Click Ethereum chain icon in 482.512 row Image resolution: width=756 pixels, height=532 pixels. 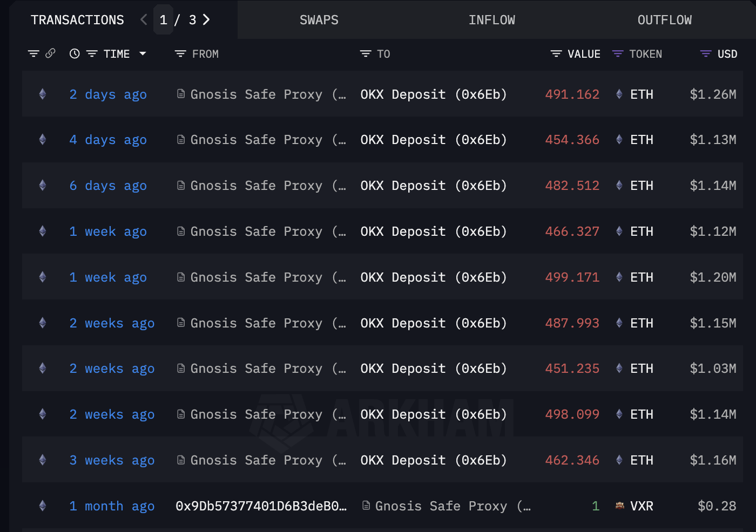tap(43, 186)
